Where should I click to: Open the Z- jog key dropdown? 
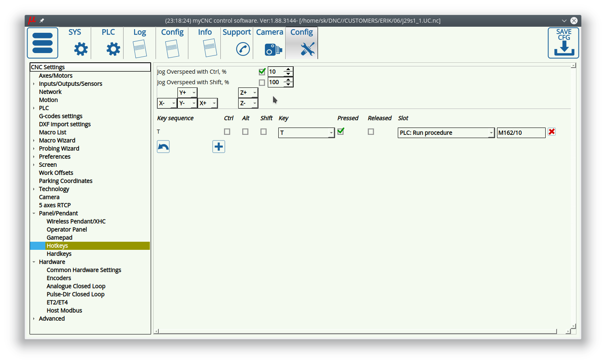[x=248, y=103]
